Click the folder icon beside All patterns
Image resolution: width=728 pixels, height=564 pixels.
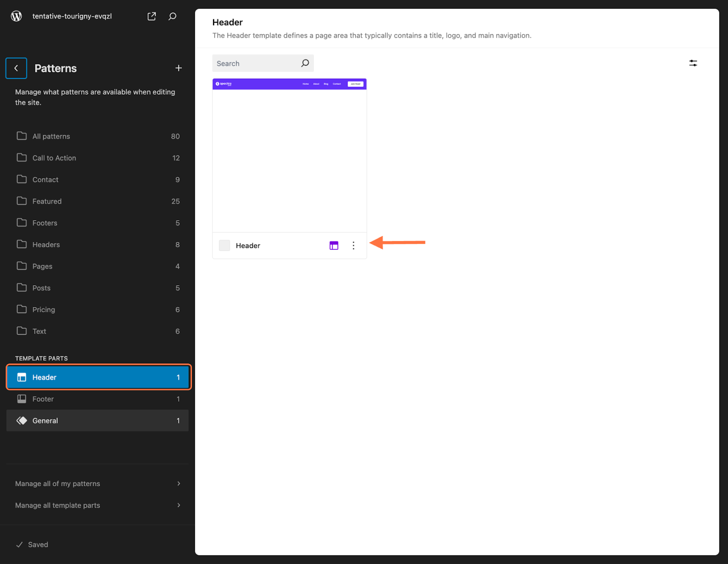(21, 136)
